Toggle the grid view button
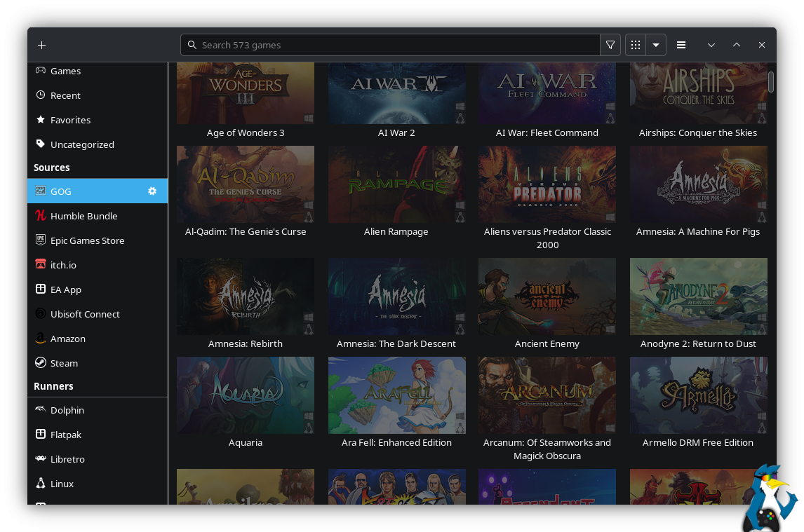The image size is (804, 532). pyautogui.click(x=636, y=45)
